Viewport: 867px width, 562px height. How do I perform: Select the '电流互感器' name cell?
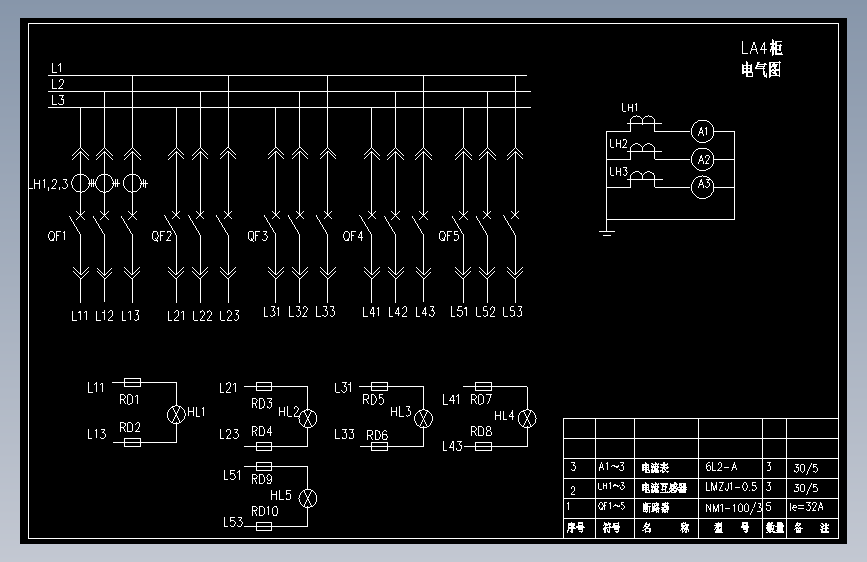pyautogui.click(x=664, y=487)
